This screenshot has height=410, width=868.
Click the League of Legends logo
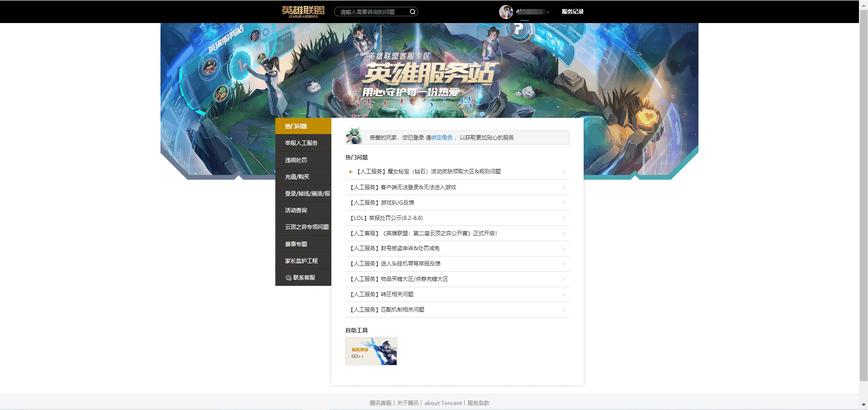[302, 11]
